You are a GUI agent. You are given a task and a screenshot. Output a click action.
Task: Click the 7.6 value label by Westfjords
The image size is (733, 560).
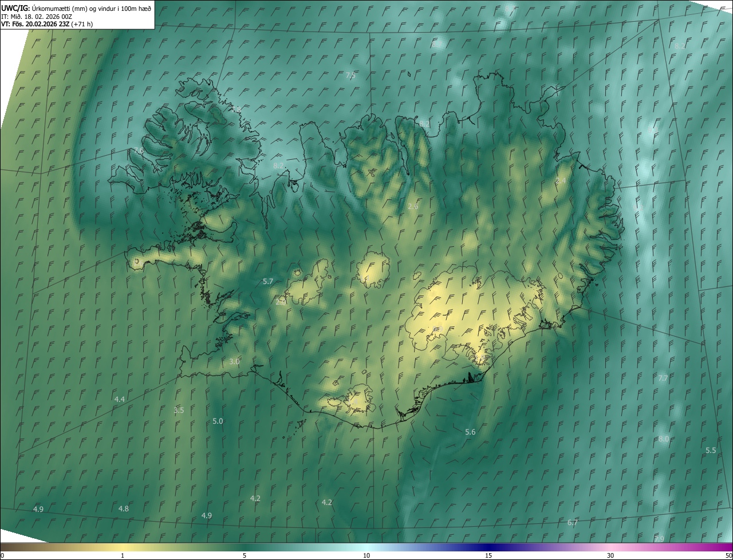[x=139, y=151]
